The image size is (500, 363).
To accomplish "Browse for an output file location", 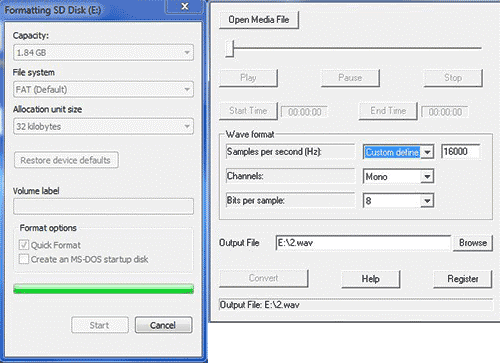I will click(473, 243).
